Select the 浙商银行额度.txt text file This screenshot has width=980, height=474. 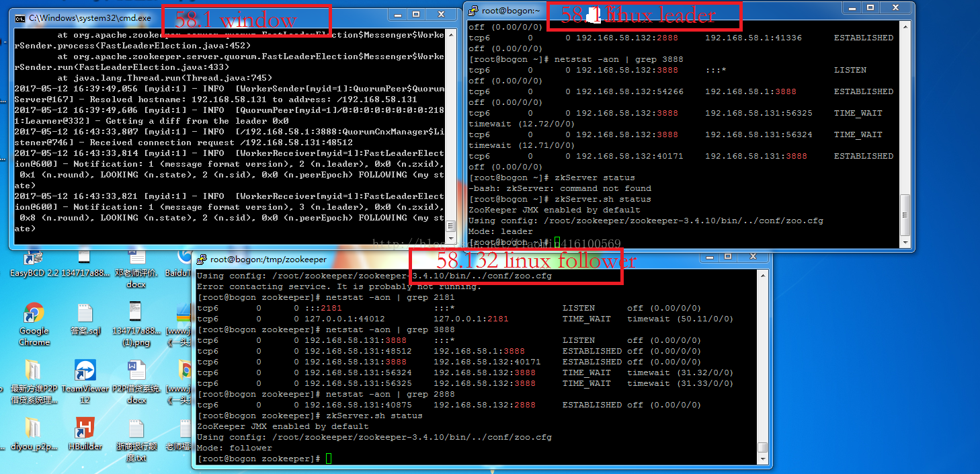(136, 441)
